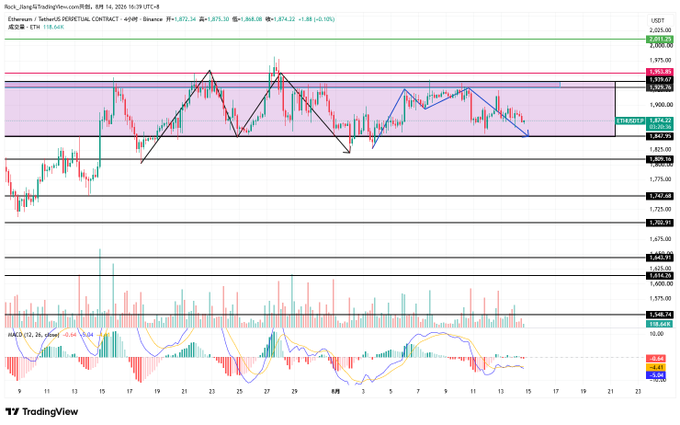Screen dimensions: 680x425
Task: Click the 1,725.00 tick on the price axis
Action: [660, 209]
